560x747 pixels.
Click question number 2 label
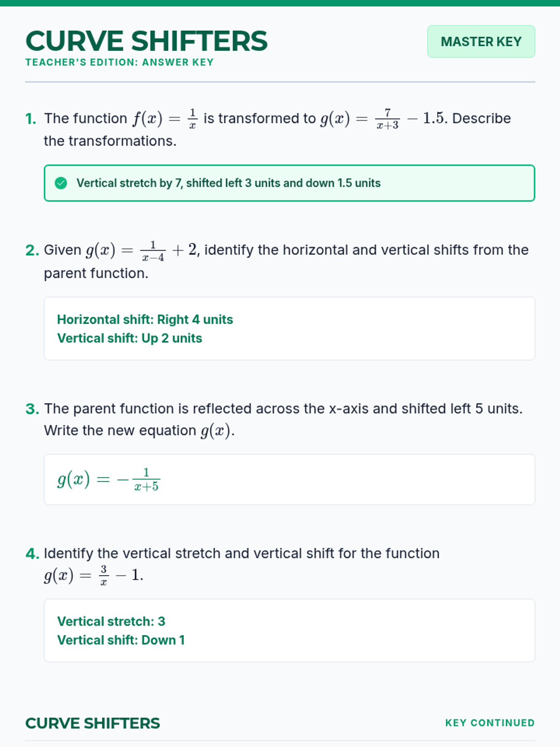pos(32,250)
